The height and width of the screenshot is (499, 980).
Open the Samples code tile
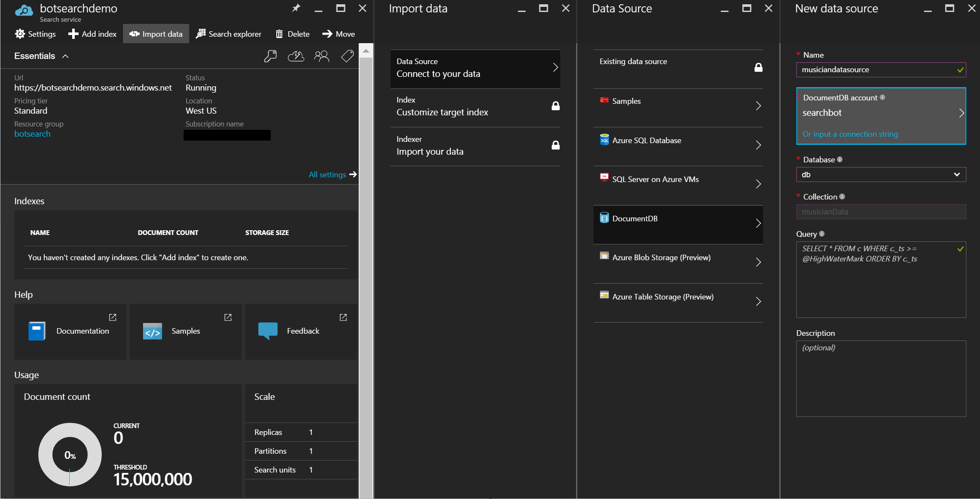(x=186, y=331)
